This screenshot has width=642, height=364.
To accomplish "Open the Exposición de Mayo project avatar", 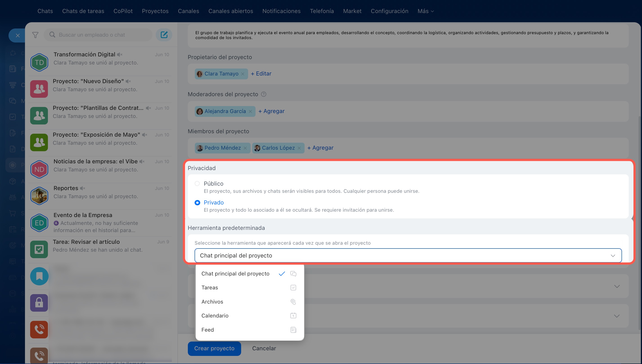I will pyautogui.click(x=39, y=142).
